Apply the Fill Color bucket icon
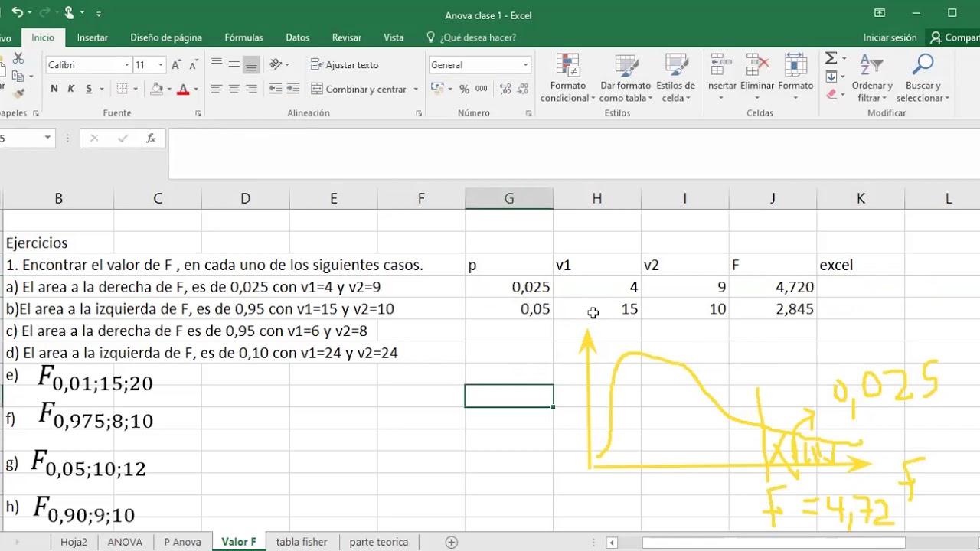 tap(157, 89)
